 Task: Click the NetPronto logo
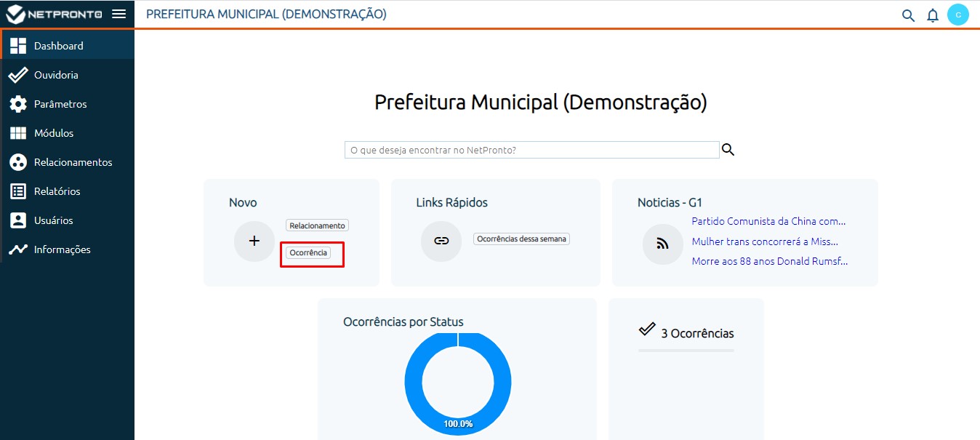pos(53,14)
